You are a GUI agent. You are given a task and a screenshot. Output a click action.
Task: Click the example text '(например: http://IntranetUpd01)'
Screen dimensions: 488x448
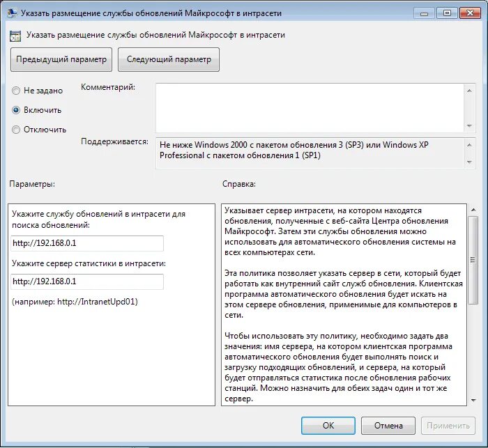(75, 302)
